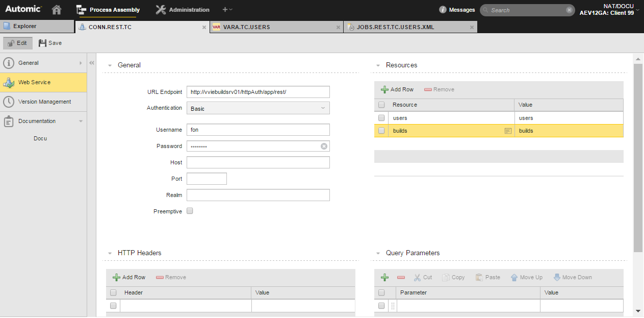This screenshot has height=318, width=644.
Task: Click the Save button
Action: [49, 43]
